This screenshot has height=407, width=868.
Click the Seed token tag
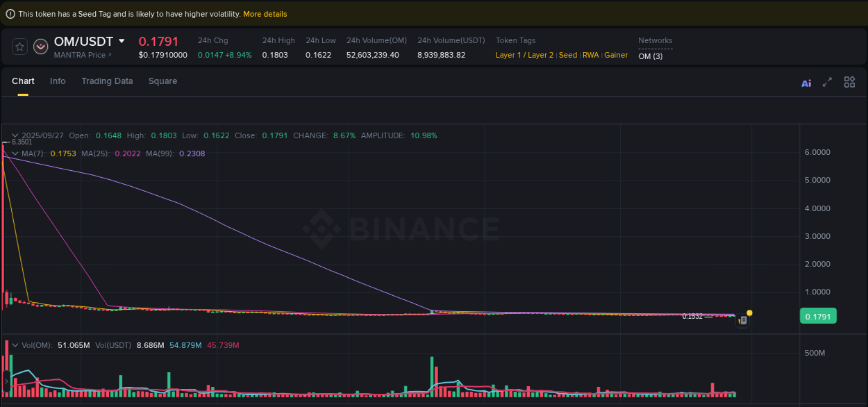[x=567, y=55]
